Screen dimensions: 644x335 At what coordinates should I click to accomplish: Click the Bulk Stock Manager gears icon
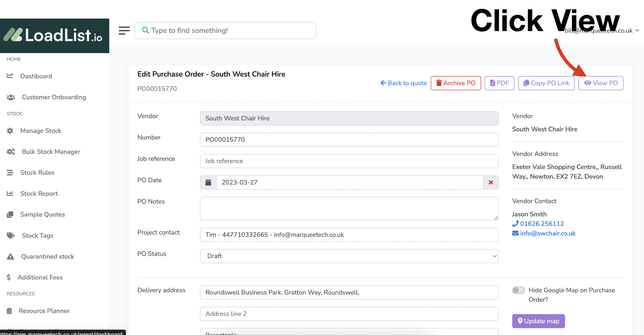tap(11, 152)
